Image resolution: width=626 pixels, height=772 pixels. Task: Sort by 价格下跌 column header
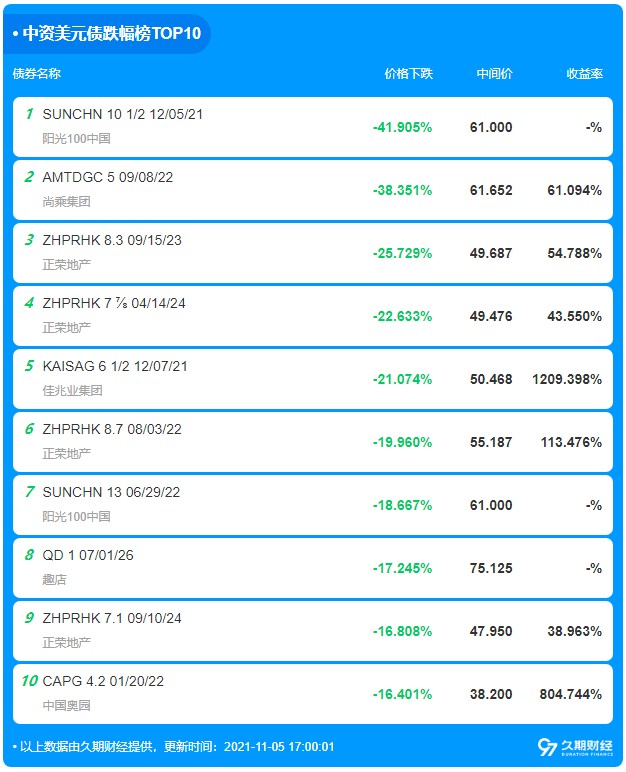point(408,74)
